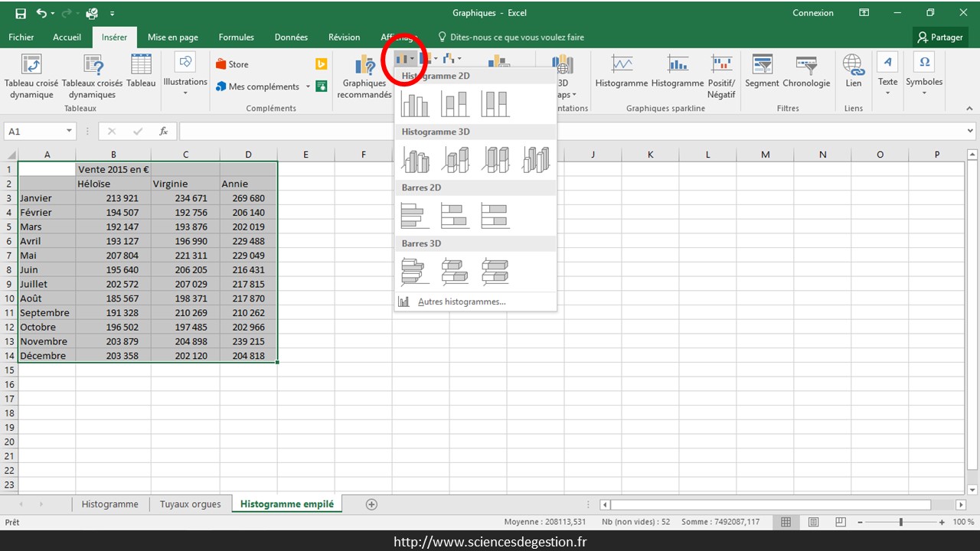Insert a Segment filter

(x=762, y=71)
